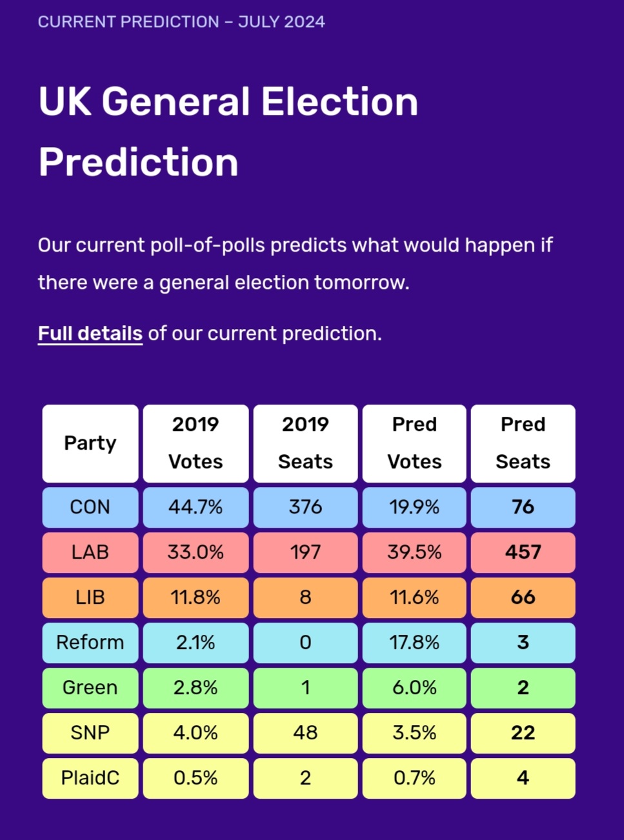Click the Current Prediction – July 2024 label
The height and width of the screenshot is (840, 624).
click(x=181, y=22)
